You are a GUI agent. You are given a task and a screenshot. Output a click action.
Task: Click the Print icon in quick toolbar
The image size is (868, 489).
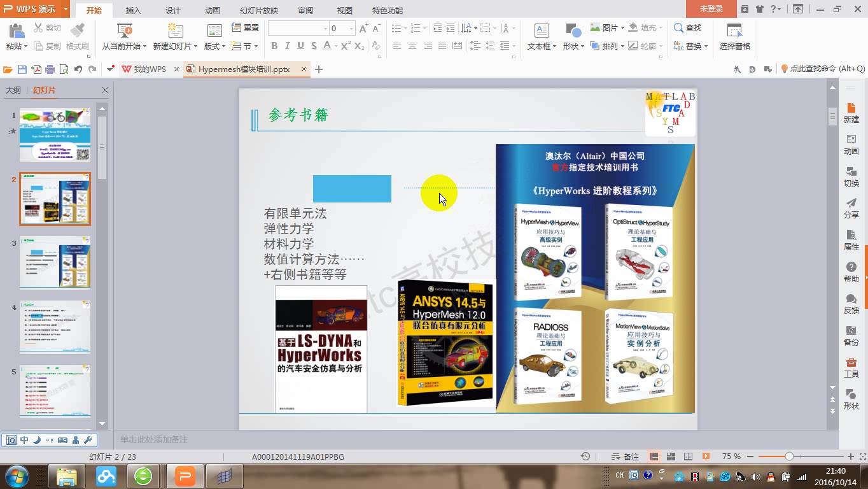[50, 69]
